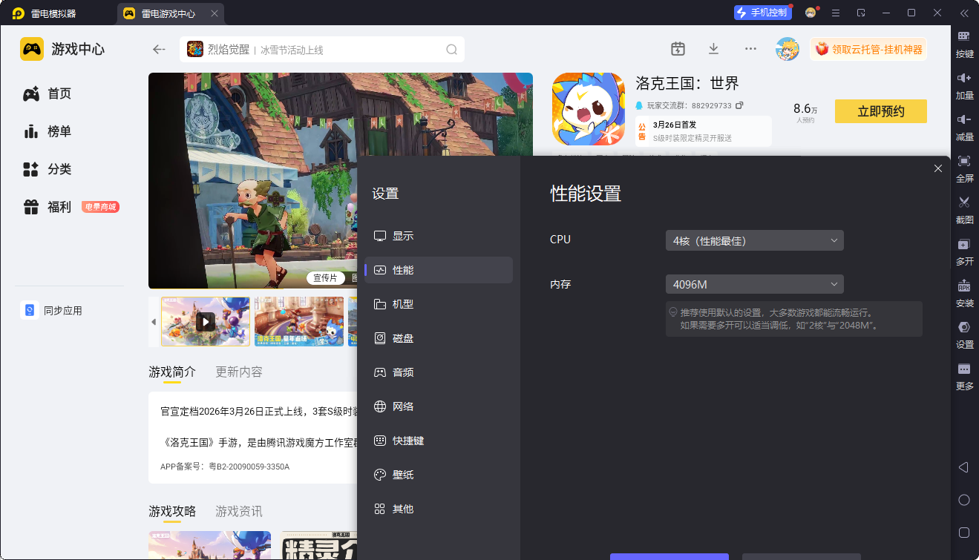
Task: Select 性能 performance settings
Action: coord(439,270)
